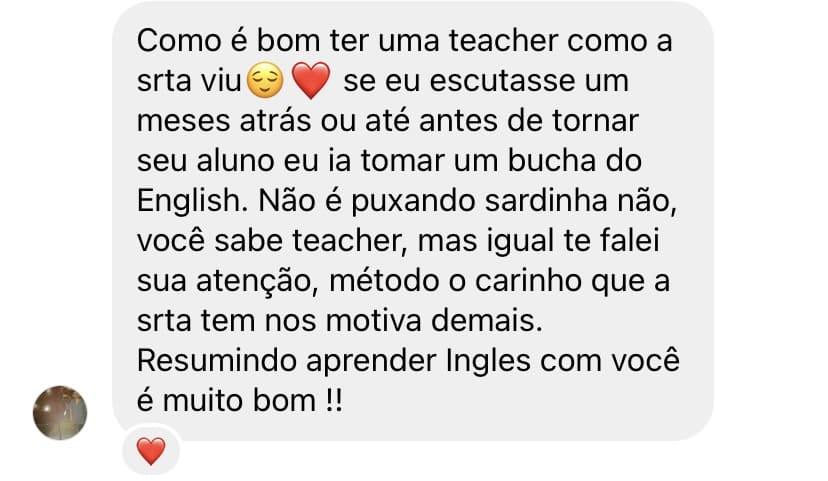Click the word "método" in the message
Viewport: 828px width, 481px height.
pyautogui.click(x=384, y=281)
